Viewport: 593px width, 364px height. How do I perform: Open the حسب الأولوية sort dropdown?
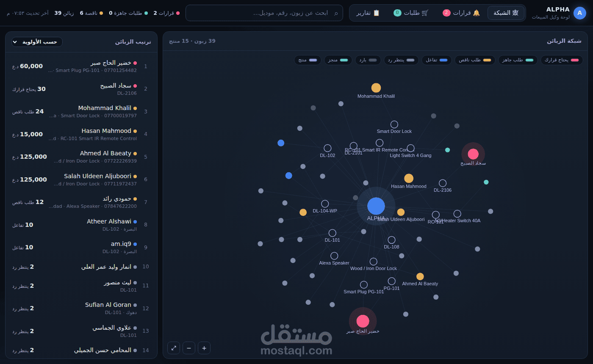(37, 41)
